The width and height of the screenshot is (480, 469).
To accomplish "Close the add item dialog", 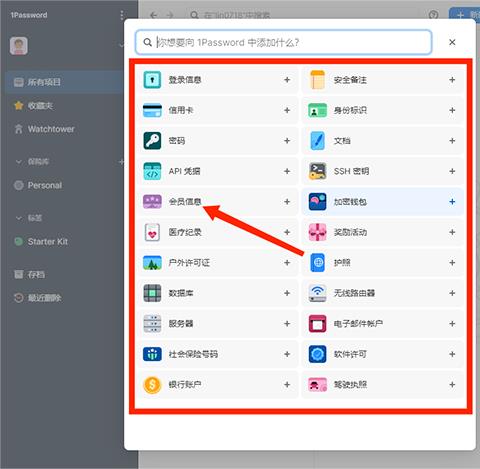I will (x=452, y=42).
